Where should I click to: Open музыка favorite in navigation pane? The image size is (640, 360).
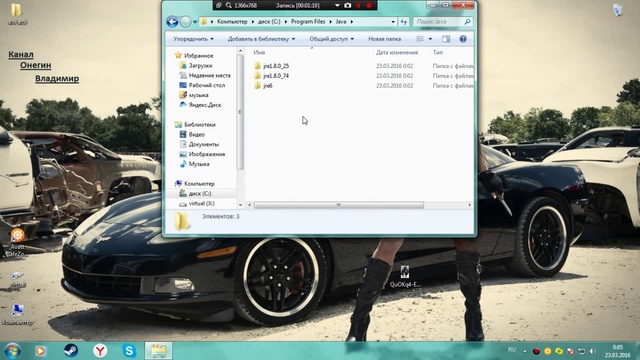coord(198,95)
